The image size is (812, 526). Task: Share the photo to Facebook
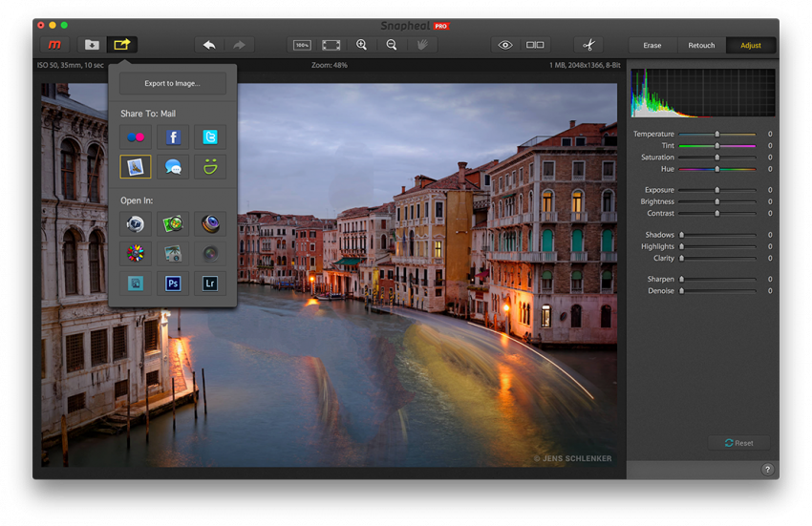tap(173, 137)
